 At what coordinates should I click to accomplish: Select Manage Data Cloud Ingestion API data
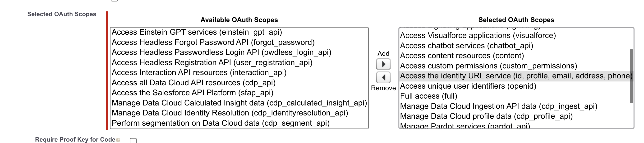498,106
